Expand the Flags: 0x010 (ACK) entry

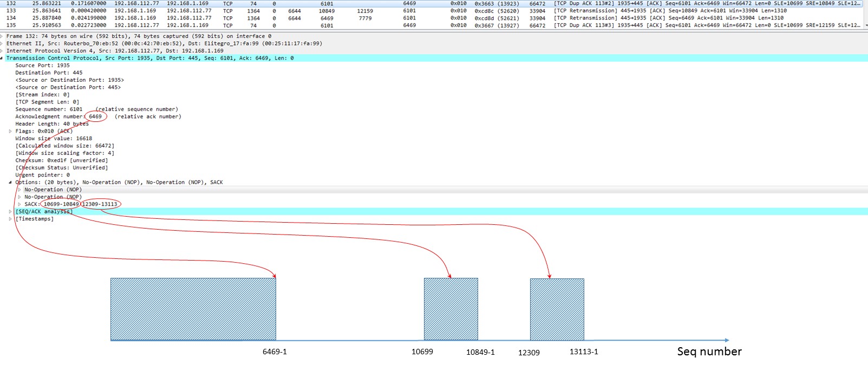coord(10,131)
